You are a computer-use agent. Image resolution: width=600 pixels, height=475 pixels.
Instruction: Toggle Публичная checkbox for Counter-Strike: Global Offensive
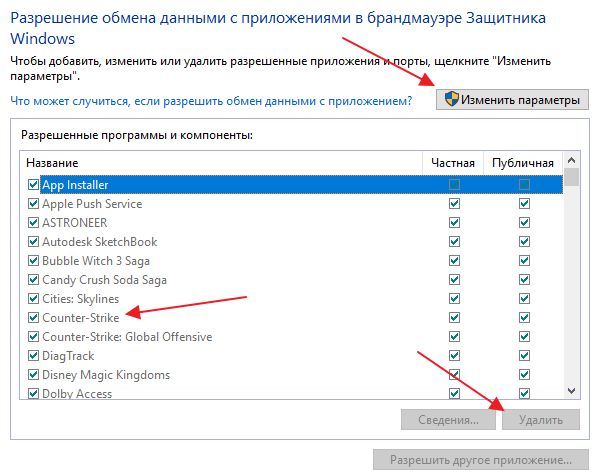[524, 336]
